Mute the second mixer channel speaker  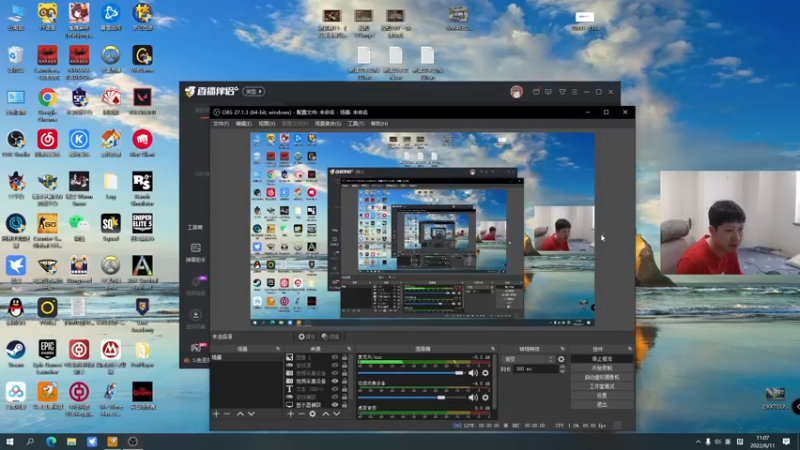click(473, 397)
